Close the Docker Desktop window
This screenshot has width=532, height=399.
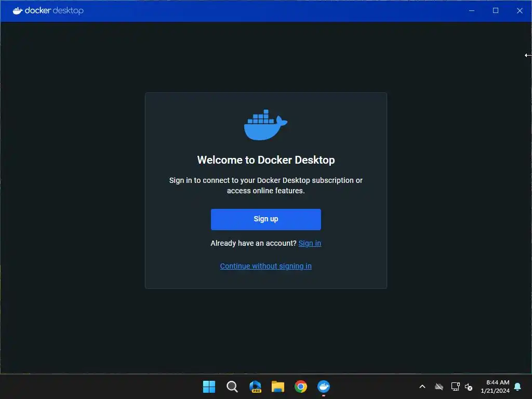pos(520,10)
